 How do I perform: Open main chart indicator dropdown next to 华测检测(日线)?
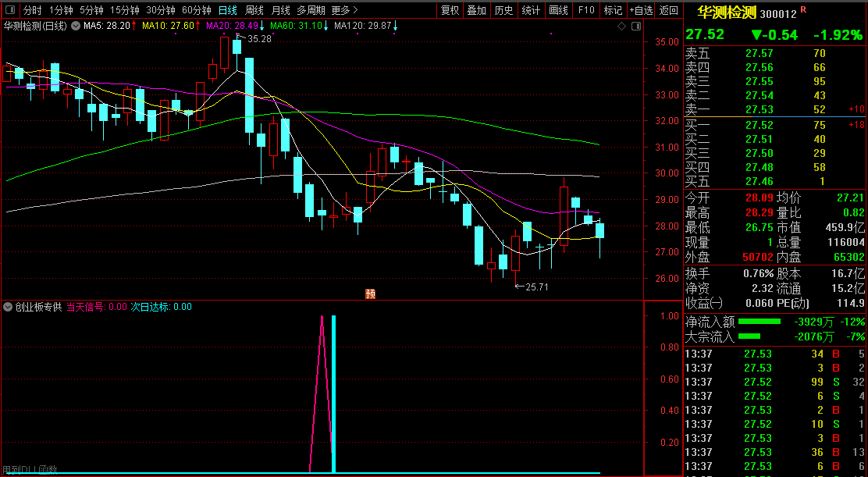75,26
